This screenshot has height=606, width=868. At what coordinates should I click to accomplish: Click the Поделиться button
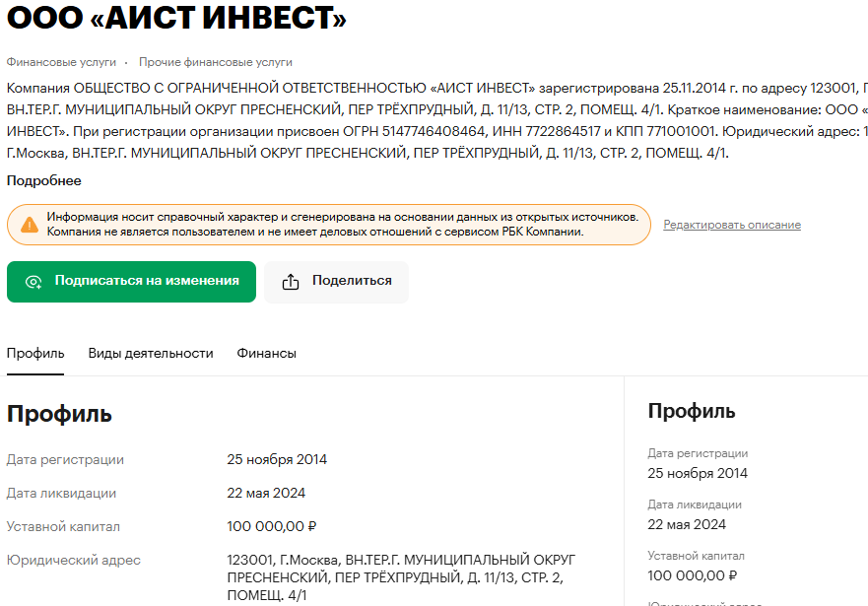pos(336,282)
